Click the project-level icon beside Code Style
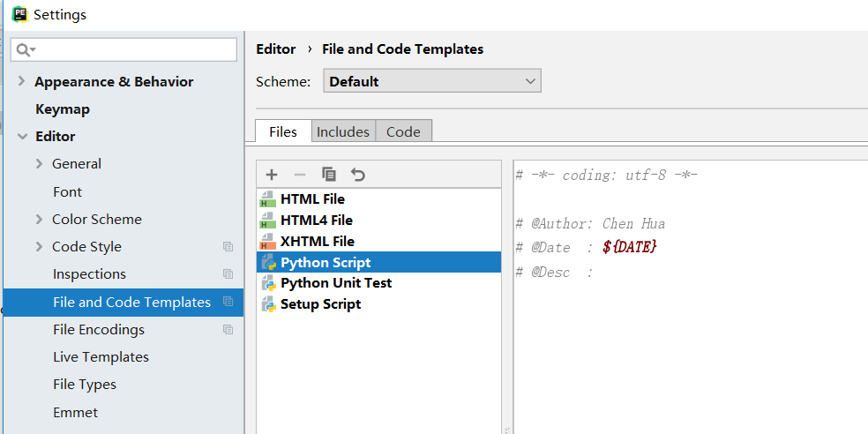Image resolution: width=868 pixels, height=434 pixels. [228, 247]
